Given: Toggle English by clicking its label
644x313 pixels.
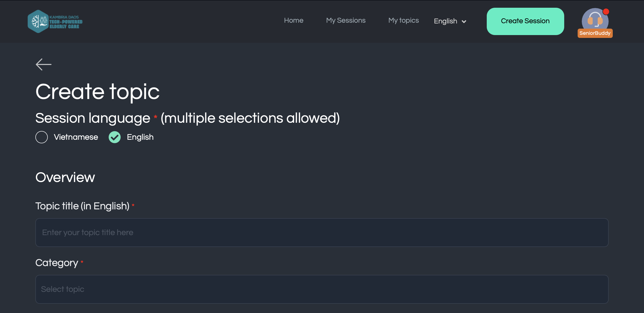Looking at the screenshot, I should (x=140, y=137).
